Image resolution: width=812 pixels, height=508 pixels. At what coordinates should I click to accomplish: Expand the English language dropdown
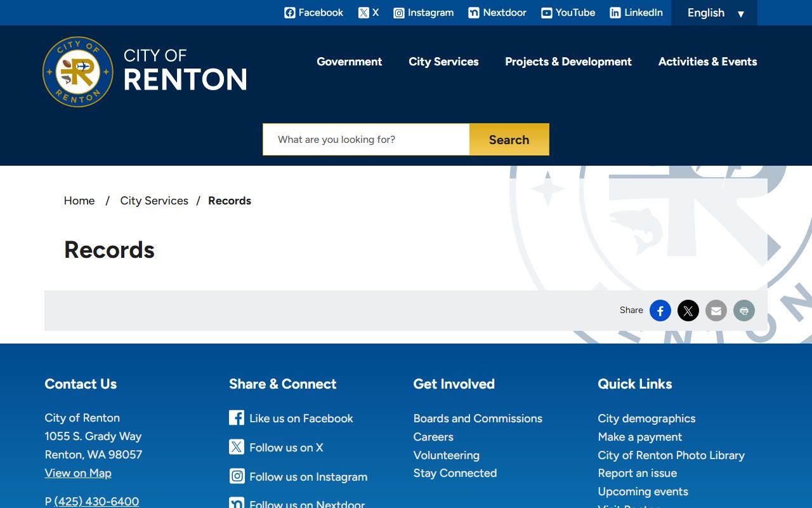coord(714,13)
